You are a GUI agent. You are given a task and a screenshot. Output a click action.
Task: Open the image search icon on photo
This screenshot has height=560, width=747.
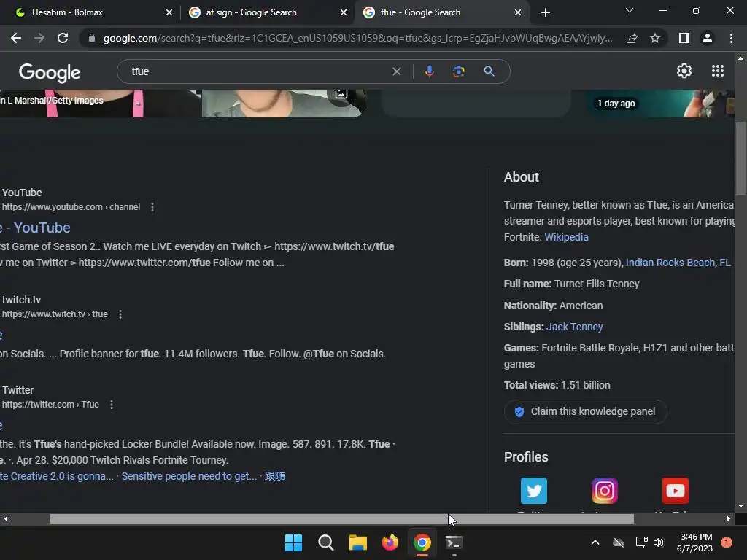pos(341,94)
